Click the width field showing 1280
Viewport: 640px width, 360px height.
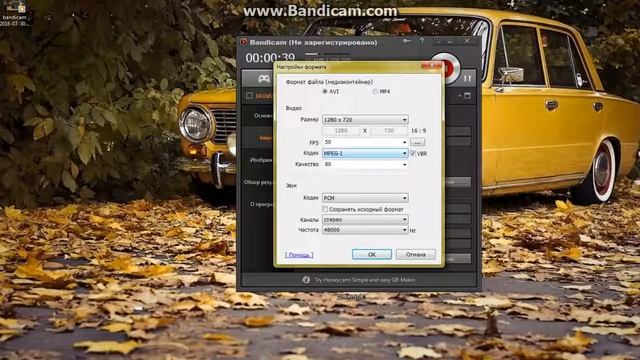(341, 131)
